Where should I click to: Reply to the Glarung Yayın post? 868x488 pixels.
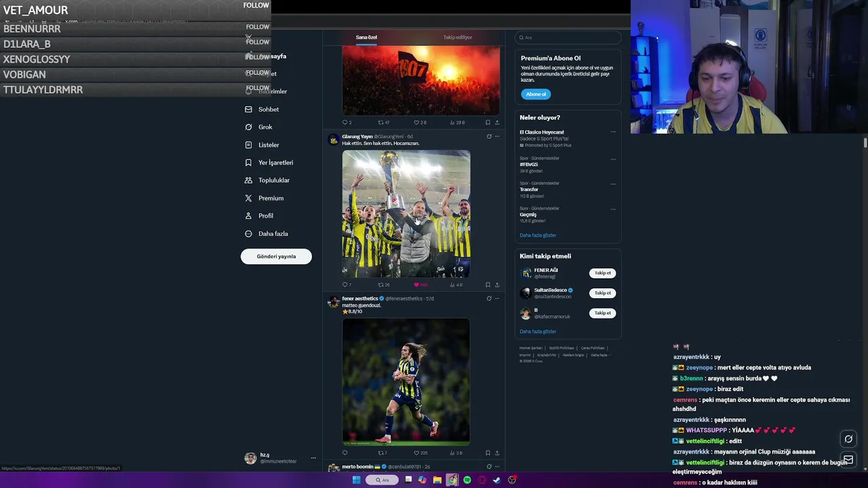click(345, 285)
